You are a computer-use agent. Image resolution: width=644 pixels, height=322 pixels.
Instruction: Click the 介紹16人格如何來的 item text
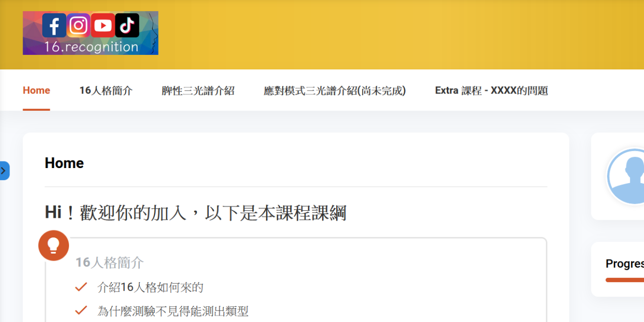pos(150,287)
